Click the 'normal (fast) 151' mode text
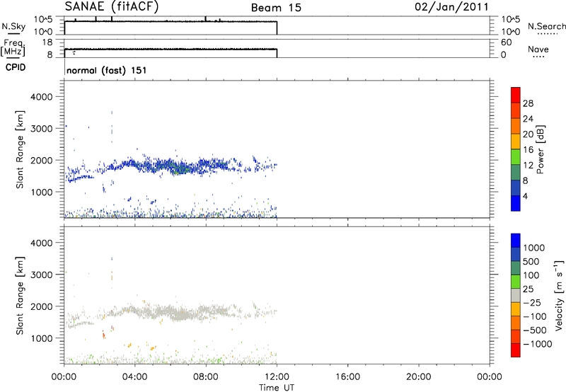The width and height of the screenshot is (566, 392). [x=107, y=70]
